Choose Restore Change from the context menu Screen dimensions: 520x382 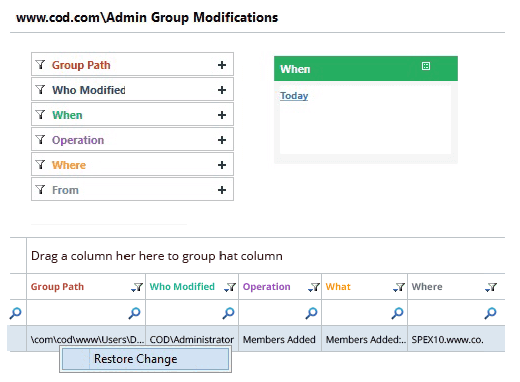coord(146,359)
